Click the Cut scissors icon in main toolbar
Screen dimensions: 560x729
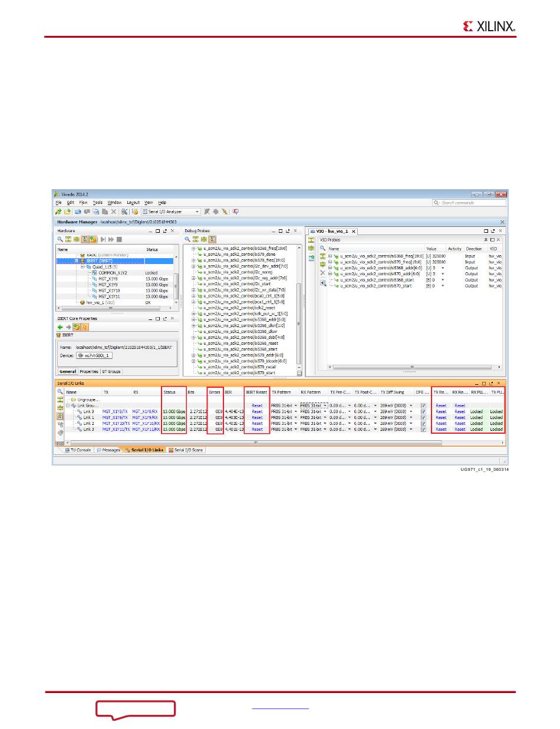pos(124,212)
